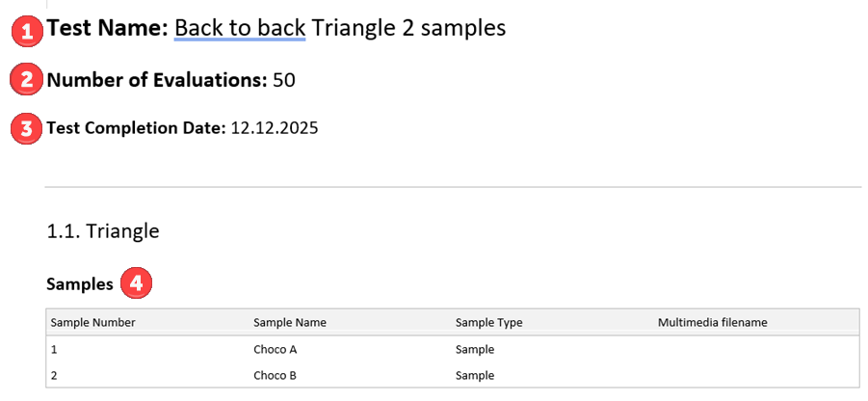Image resolution: width=868 pixels, height=401 pixels.
Task: Click the 'Triangle 2 samples' title text
Action: click(x=408, y=29)
